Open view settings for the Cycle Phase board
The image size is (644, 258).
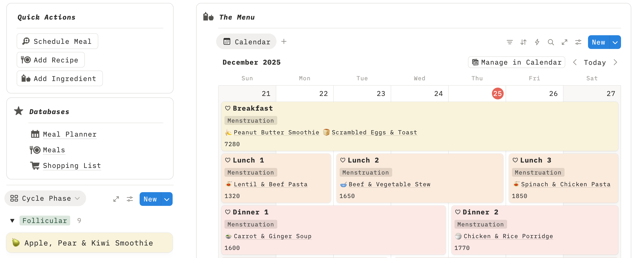click(130, 199)
